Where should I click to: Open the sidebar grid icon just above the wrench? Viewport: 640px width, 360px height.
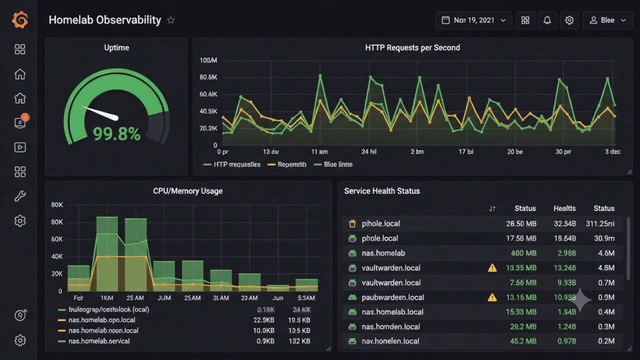20,171
